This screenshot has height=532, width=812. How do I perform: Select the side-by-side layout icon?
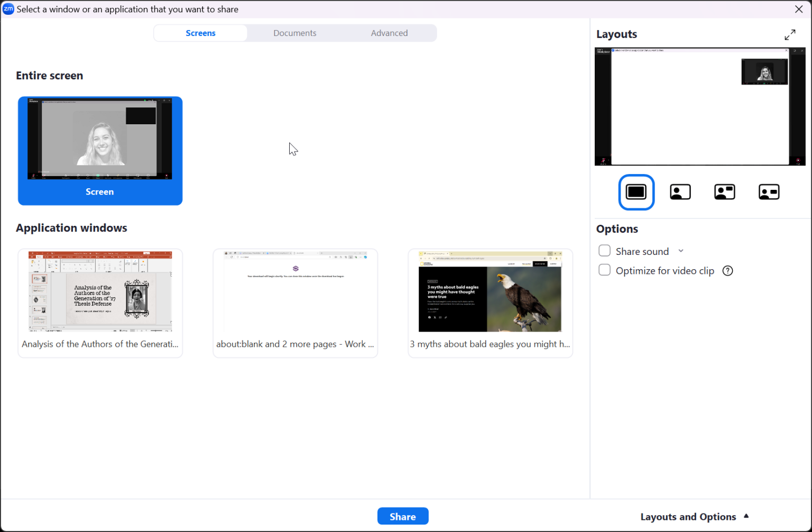click(769, 192)
